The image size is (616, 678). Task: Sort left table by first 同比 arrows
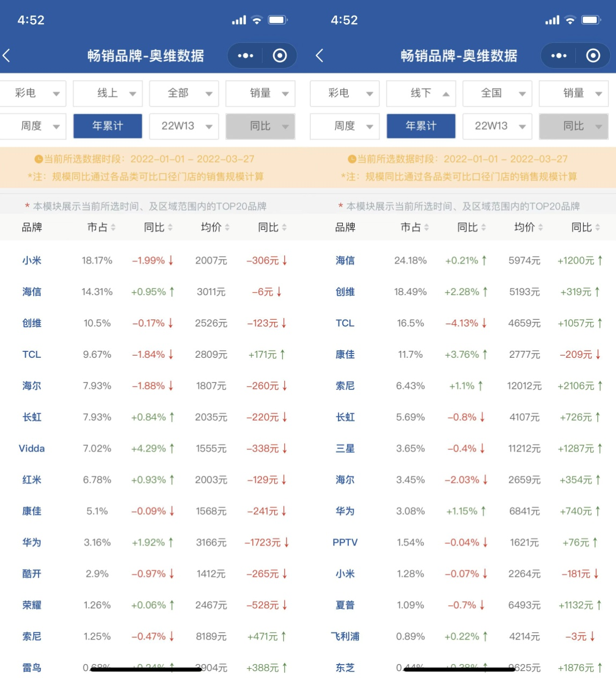point(170,227)
